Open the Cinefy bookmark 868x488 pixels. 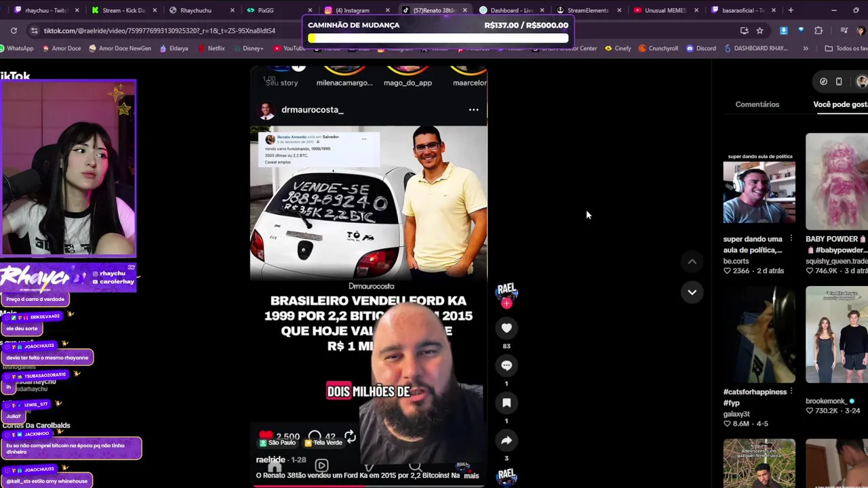tap(617, 48)
